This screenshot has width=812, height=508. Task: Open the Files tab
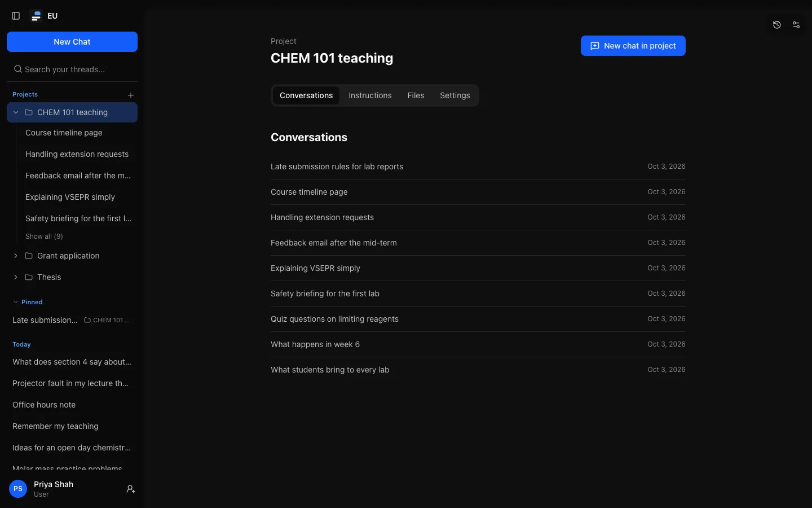[x=416, y=95]
